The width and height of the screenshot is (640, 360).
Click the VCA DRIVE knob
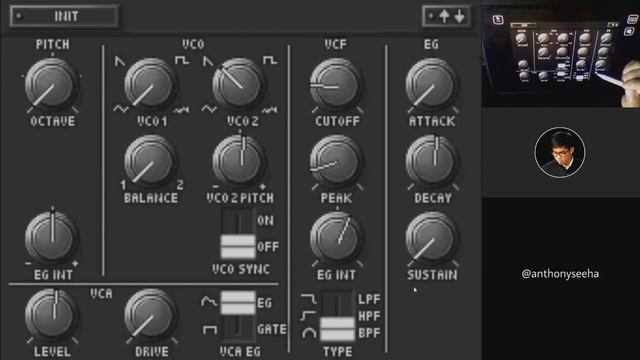pos(151,315)
